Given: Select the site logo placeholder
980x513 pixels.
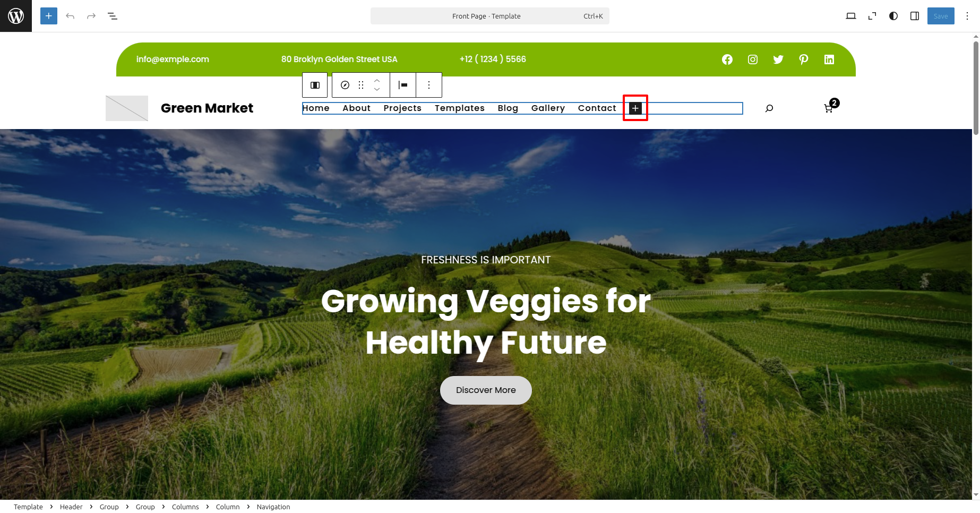Looking at the screenshot, I should [127, 108].
